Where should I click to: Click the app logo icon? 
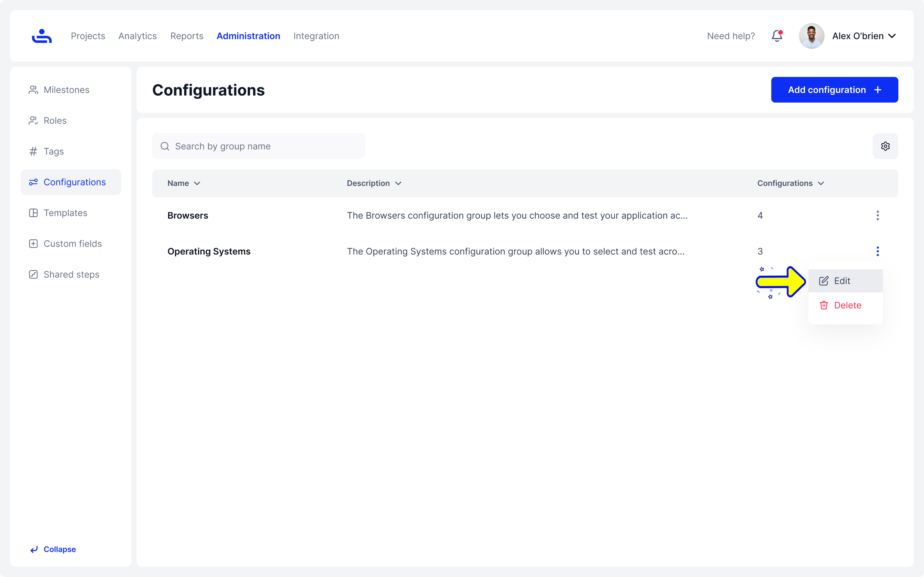pyautogui.click(x=42, y=36)
